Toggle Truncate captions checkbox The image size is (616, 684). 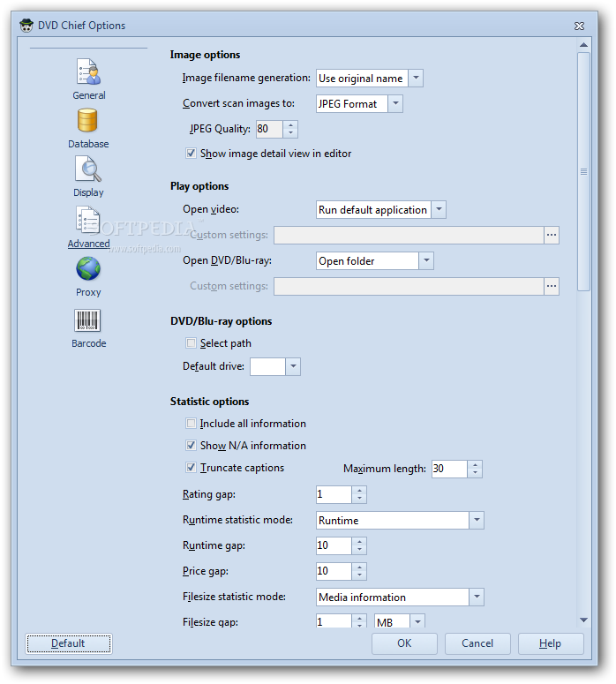click(x=191, y=467)
